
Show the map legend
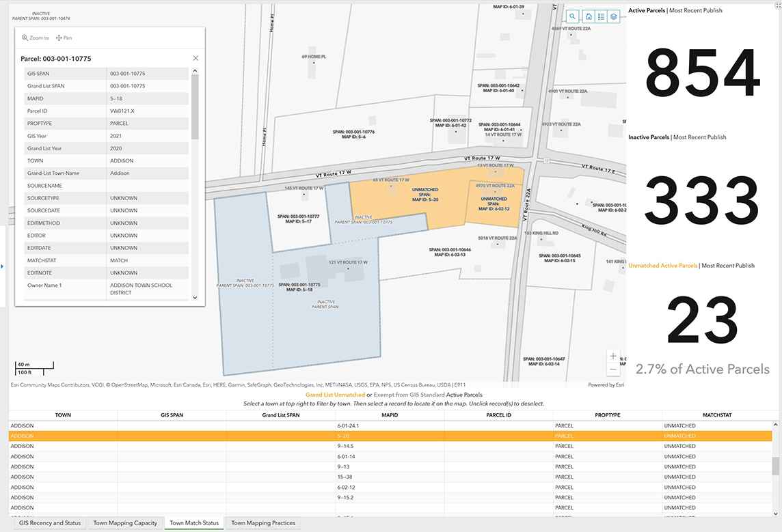point(601,16)
